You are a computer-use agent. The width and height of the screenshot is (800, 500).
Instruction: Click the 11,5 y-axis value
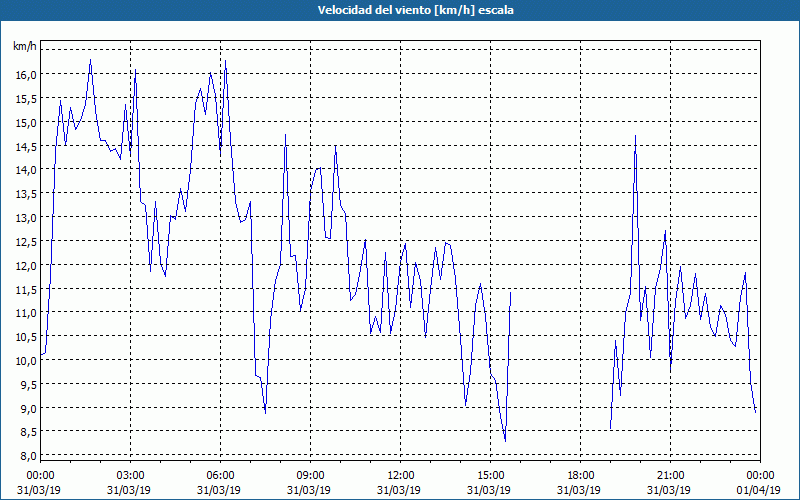coord(25,289)
